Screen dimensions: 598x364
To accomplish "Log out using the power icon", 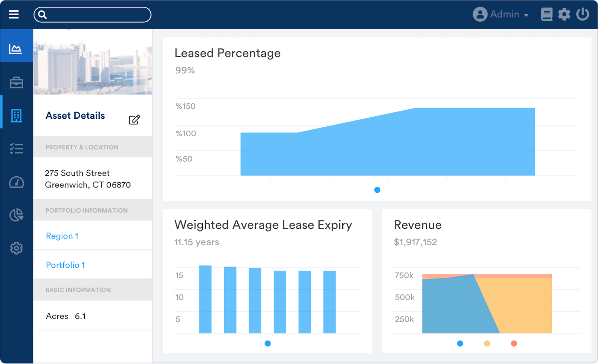I will 583,14.
